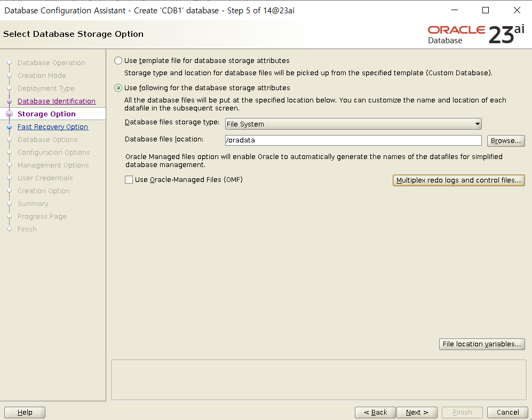Click the User Credentials step label

point(45,178)
